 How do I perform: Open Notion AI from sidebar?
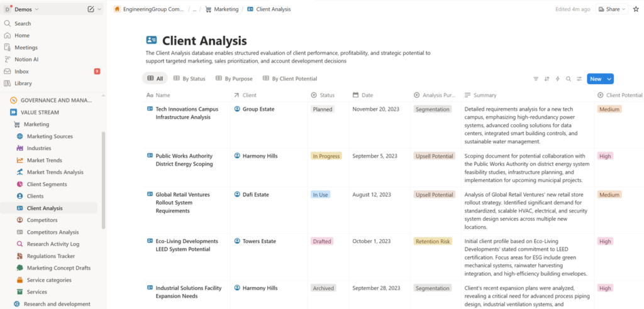click(x=27, y=60)
